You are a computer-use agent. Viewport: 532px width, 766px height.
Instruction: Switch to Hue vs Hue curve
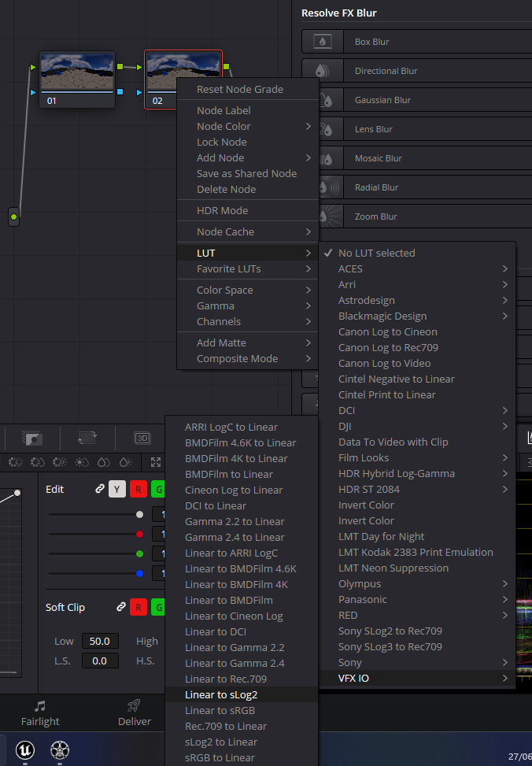pos(16,461)
